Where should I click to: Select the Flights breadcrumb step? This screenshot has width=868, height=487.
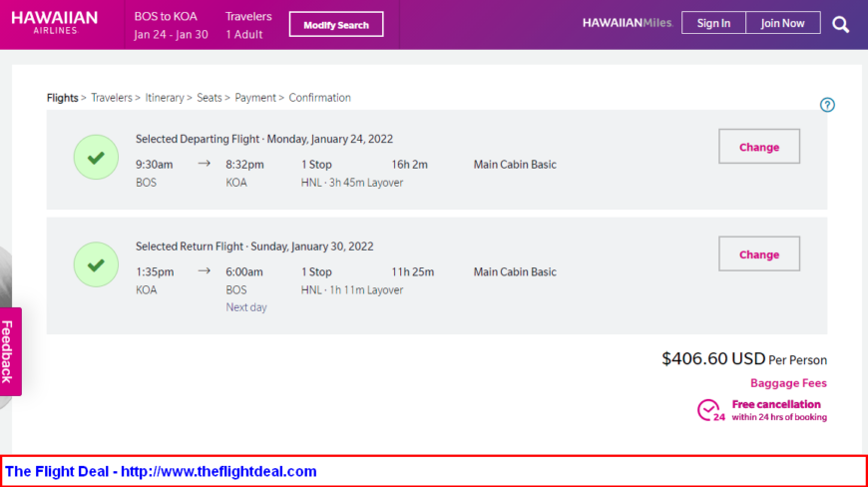[63, 98]
